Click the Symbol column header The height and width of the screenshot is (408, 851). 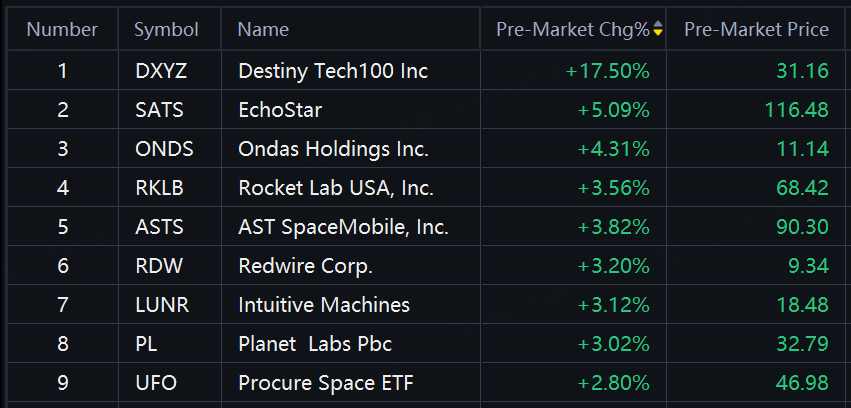(x=167, y=30)
